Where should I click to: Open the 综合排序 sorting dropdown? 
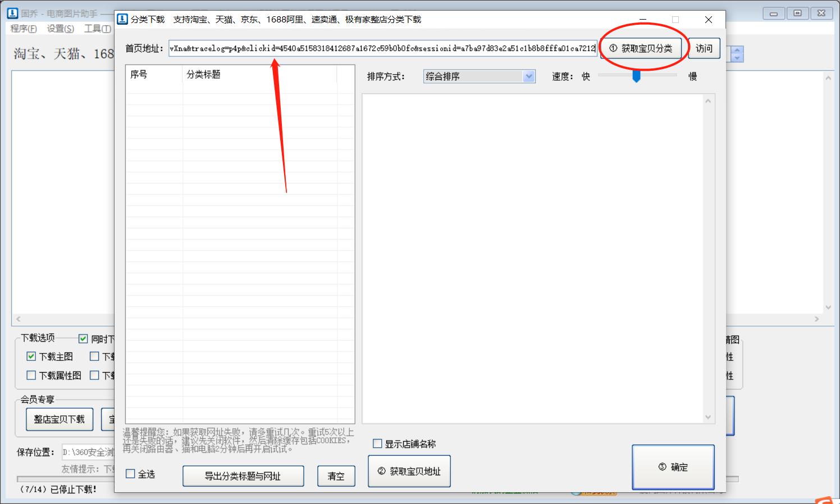coord(528,76)
